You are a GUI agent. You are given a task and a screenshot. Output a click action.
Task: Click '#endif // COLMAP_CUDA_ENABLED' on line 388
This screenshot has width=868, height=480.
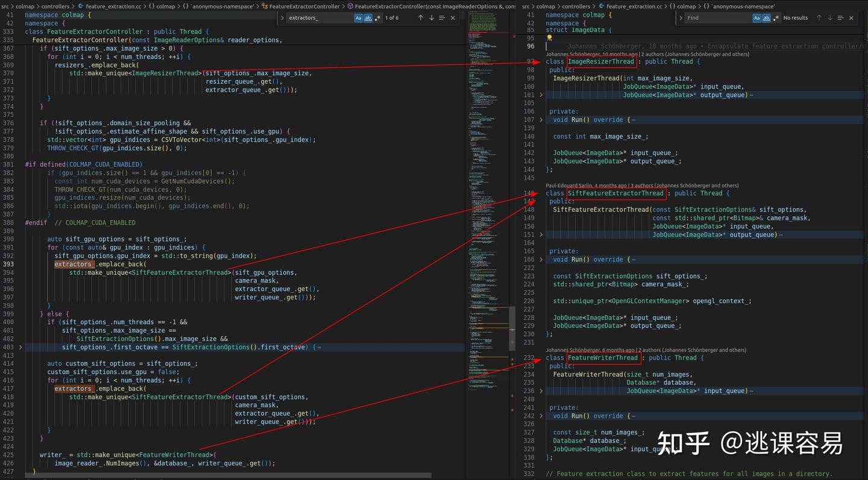point(80,223)
